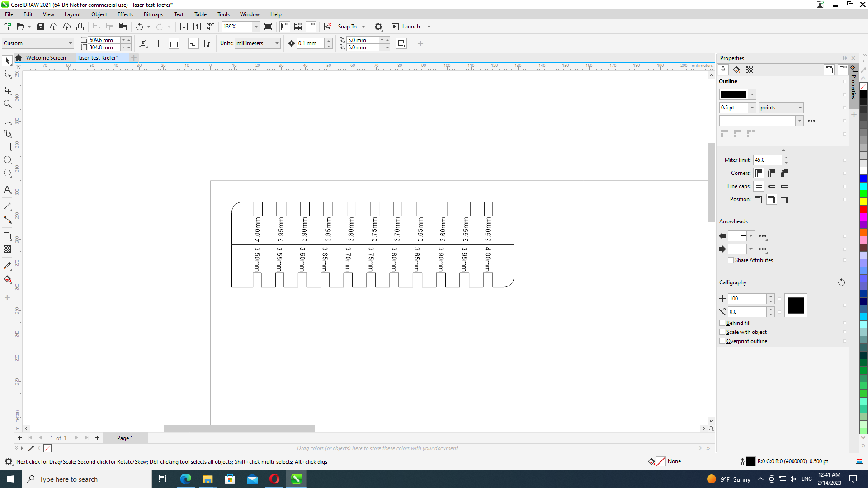Select the Text tool
This screenshot has height=488, width=868.
7,190
